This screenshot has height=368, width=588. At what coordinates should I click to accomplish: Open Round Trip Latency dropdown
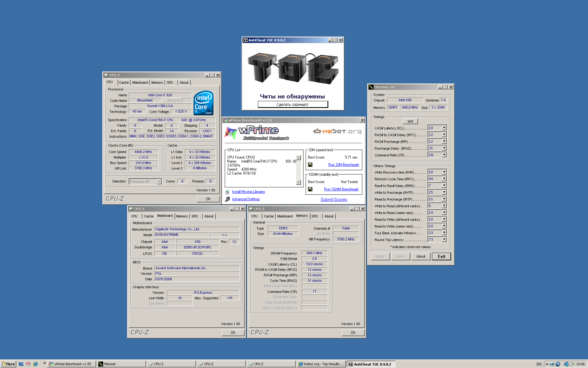point(444,240)
